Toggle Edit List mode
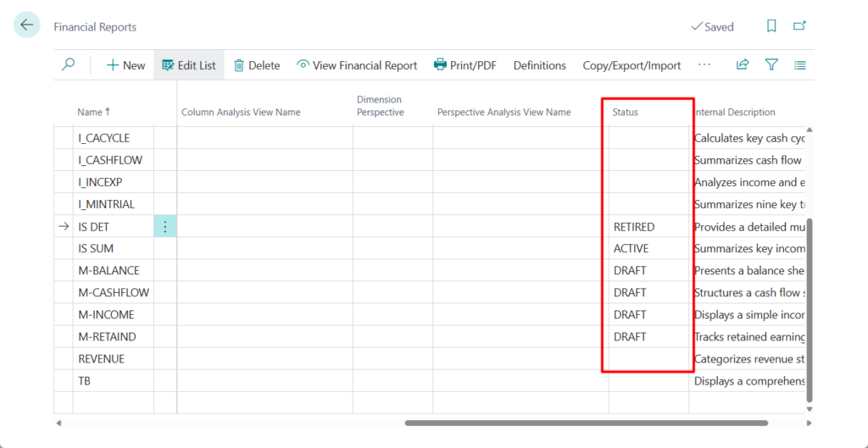This screenshot has height=448, width=868. coord(188,65)
